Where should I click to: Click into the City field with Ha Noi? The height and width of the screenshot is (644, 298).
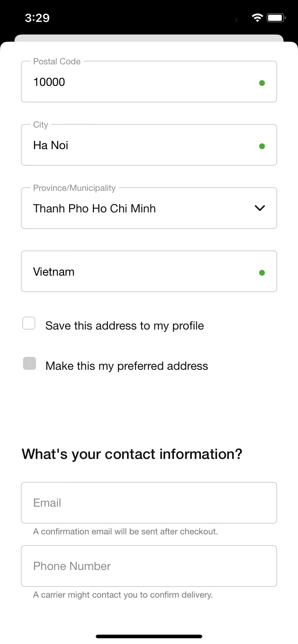(x=149, y=145)
